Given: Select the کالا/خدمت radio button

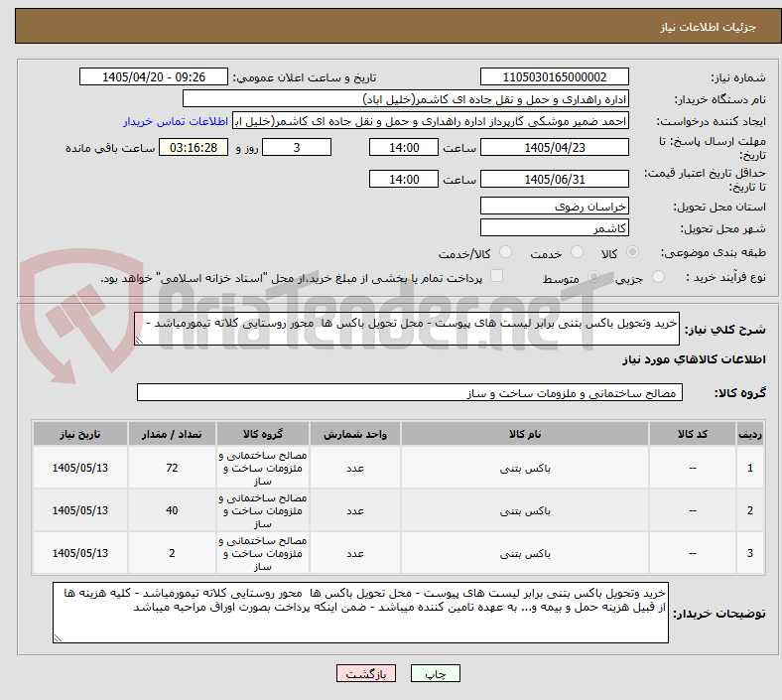Looking at the screenshot, I should 506,252.
